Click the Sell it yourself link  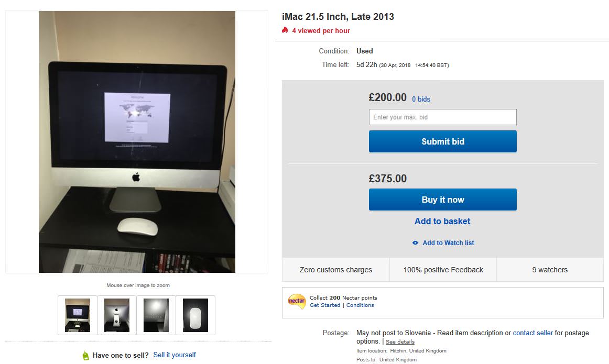click(175, 355)
